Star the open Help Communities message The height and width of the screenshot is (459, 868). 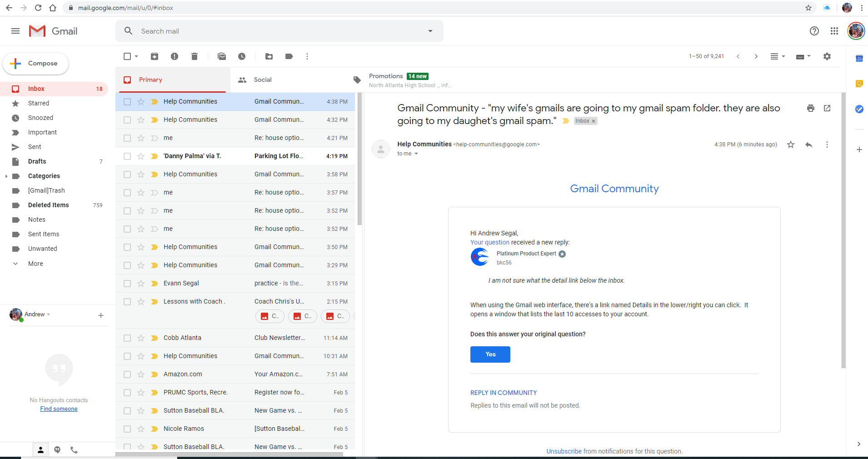click(x=791, y=145)
